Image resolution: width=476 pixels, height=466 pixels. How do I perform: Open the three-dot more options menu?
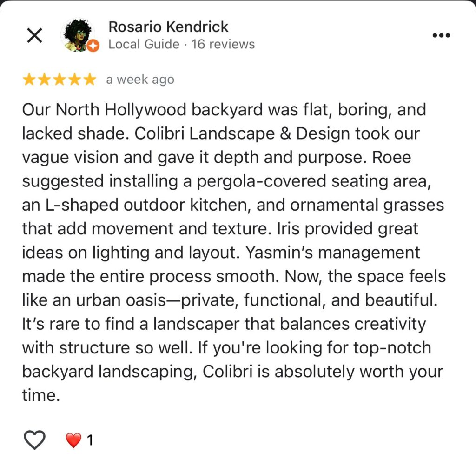click(x=441, y=35)
